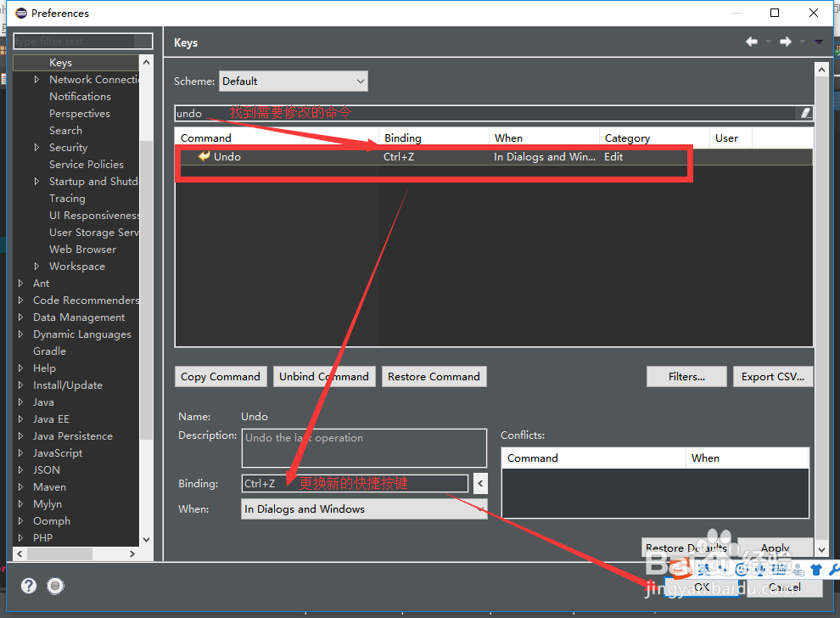Sort by the User column header
The width and height of the screenshot is (840, 618).
tap(731, 138)
